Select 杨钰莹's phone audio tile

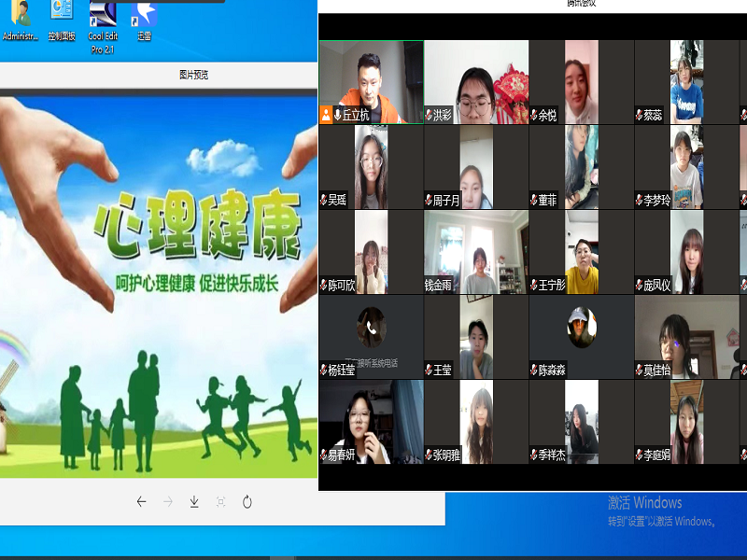(371, 336)
